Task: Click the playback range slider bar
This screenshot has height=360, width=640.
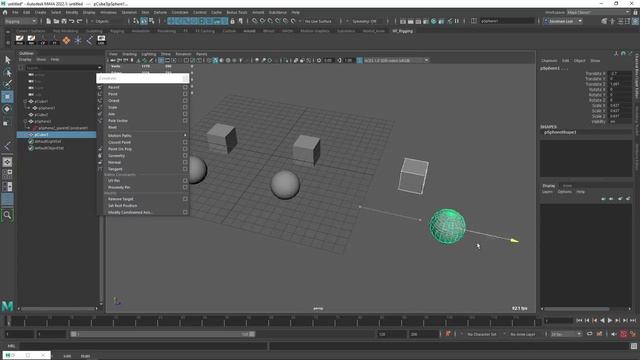Action: point(162,334)
